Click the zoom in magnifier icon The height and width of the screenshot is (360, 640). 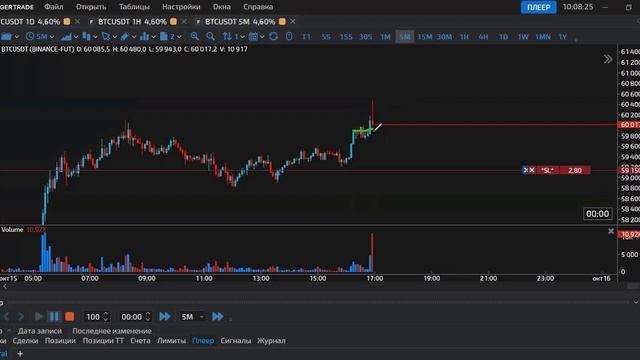195,37
